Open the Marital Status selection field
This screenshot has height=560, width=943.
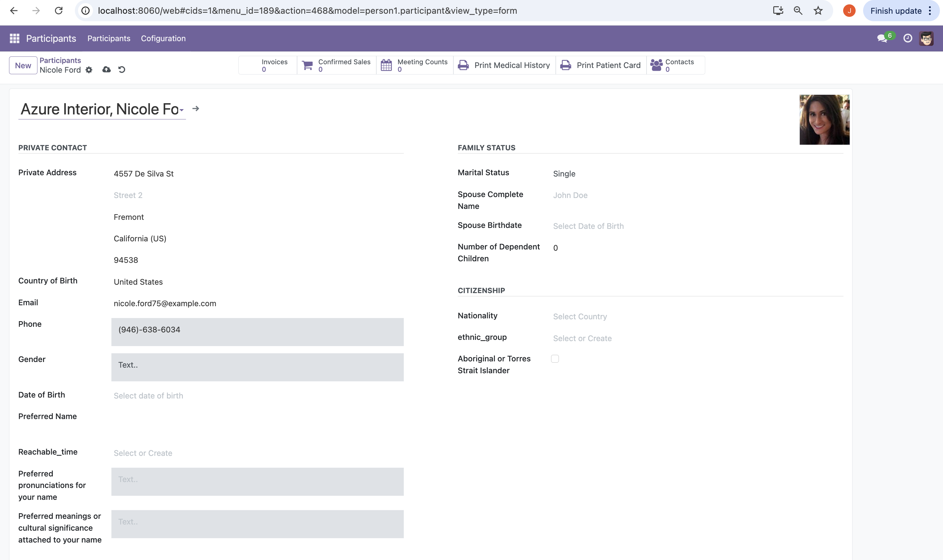tap(564, 174)
